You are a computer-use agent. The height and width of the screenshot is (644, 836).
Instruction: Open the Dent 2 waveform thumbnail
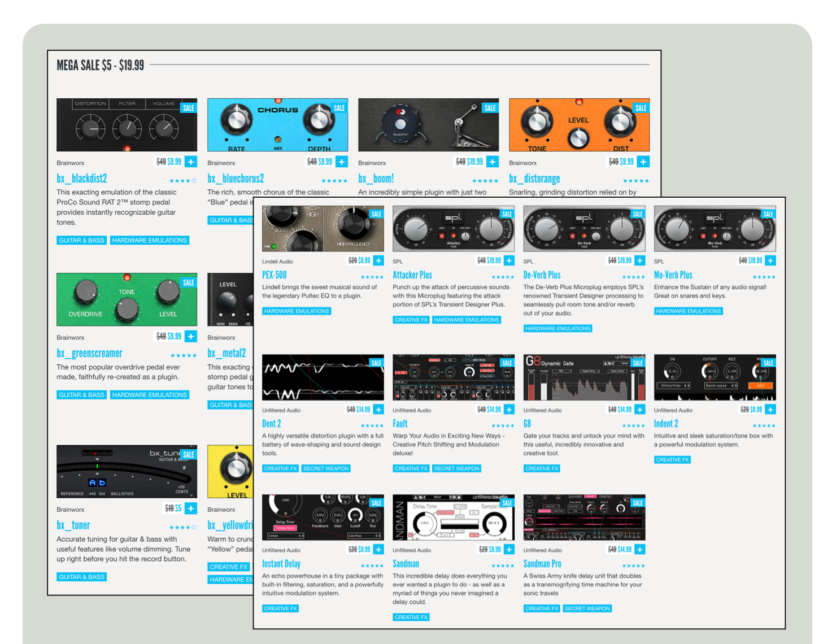tap(323, 377)
